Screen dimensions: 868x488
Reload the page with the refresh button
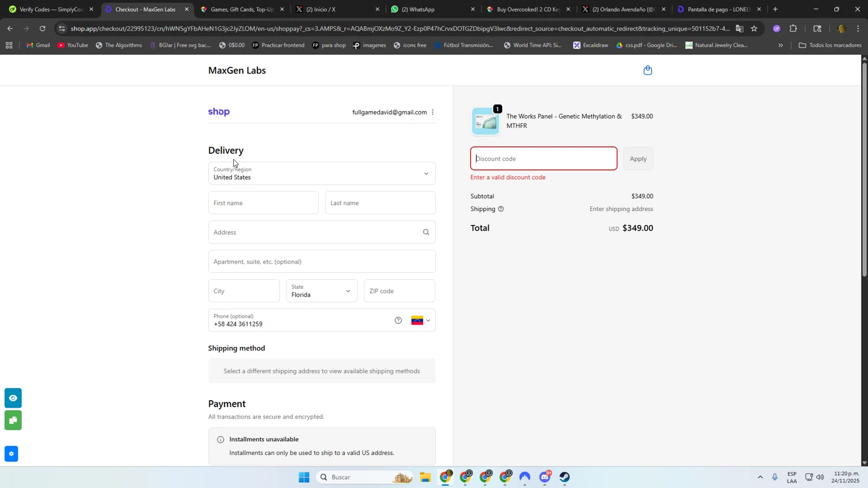(x=42, y=28)
